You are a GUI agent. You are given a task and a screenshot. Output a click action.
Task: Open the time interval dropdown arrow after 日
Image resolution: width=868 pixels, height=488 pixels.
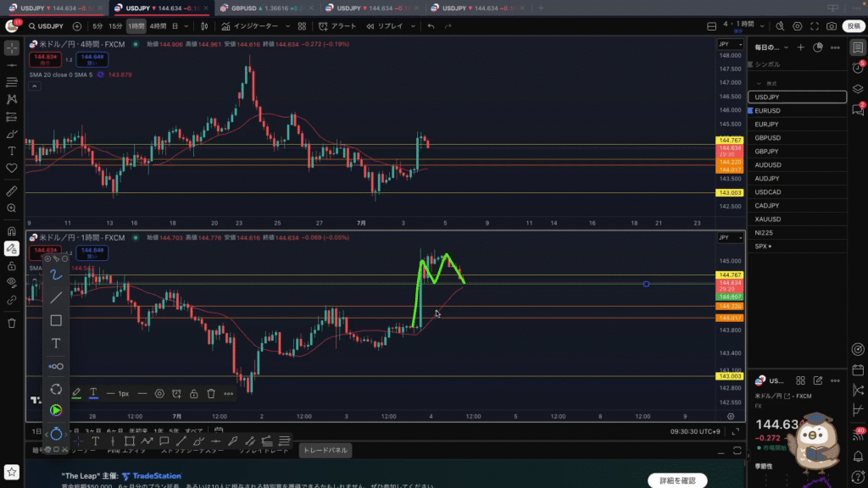186,26
